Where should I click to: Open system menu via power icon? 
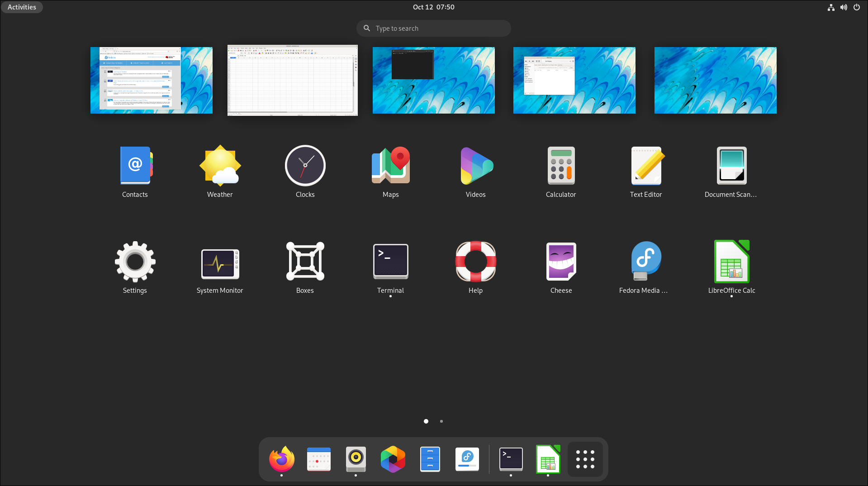coord(856,7)
